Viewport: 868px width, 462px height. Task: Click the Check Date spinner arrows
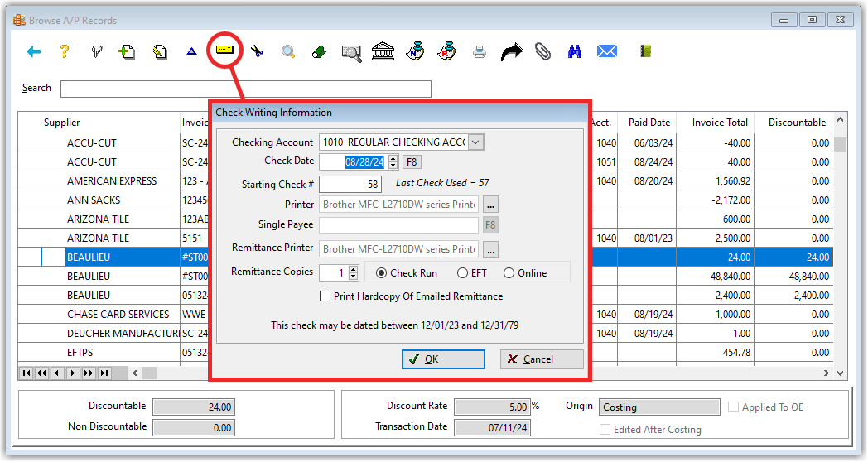393,161
